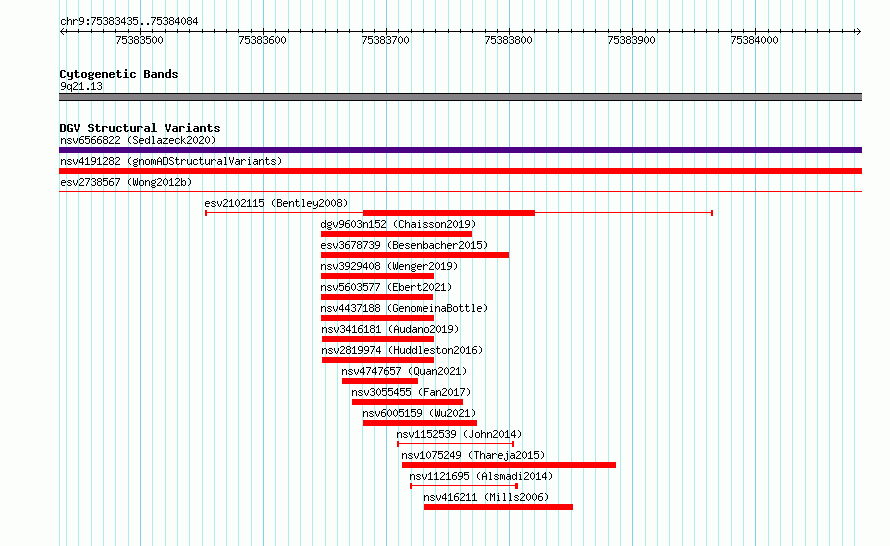Click ruler position 75383600
This screenshot has height=546, width=890.
(x=263, y=40)
